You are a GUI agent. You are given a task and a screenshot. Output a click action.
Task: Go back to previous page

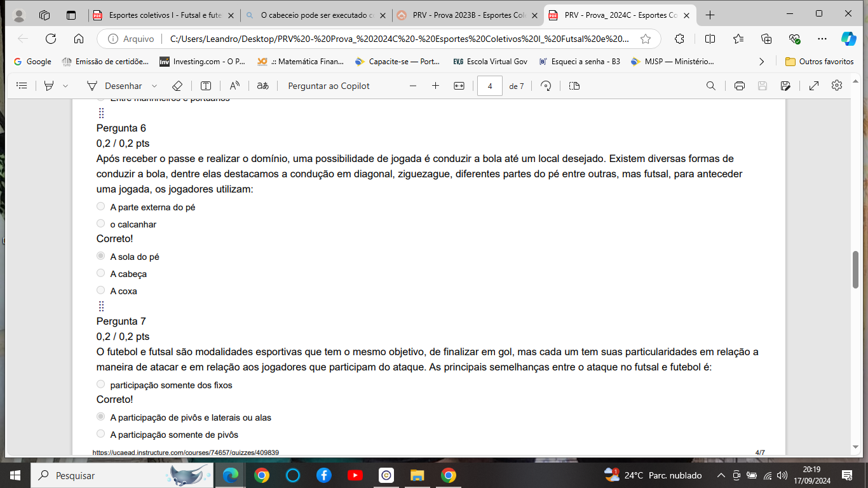(x=23, y=39)
